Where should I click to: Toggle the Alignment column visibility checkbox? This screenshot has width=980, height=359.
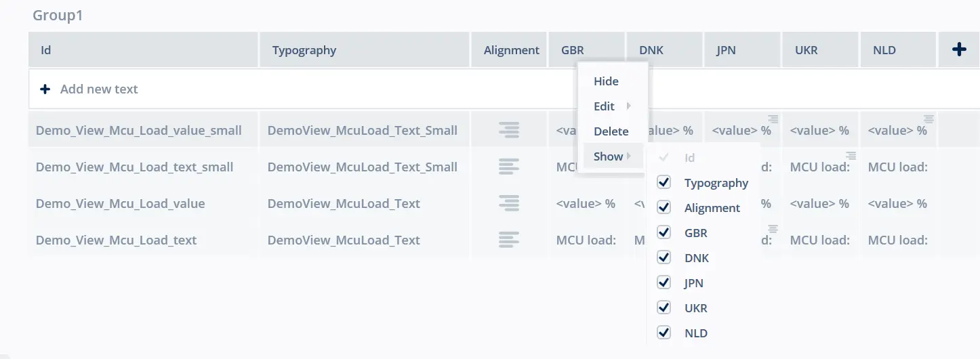[x=664, y=208]
